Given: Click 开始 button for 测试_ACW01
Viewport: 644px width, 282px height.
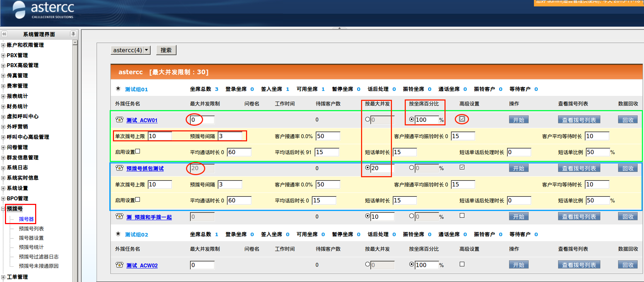Looking at the screenshot, I should [518, 120].
